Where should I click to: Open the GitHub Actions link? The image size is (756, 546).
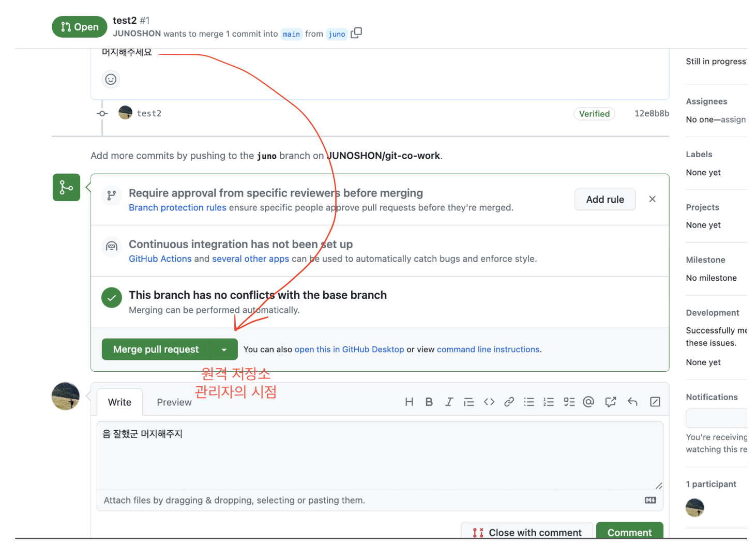160,259
